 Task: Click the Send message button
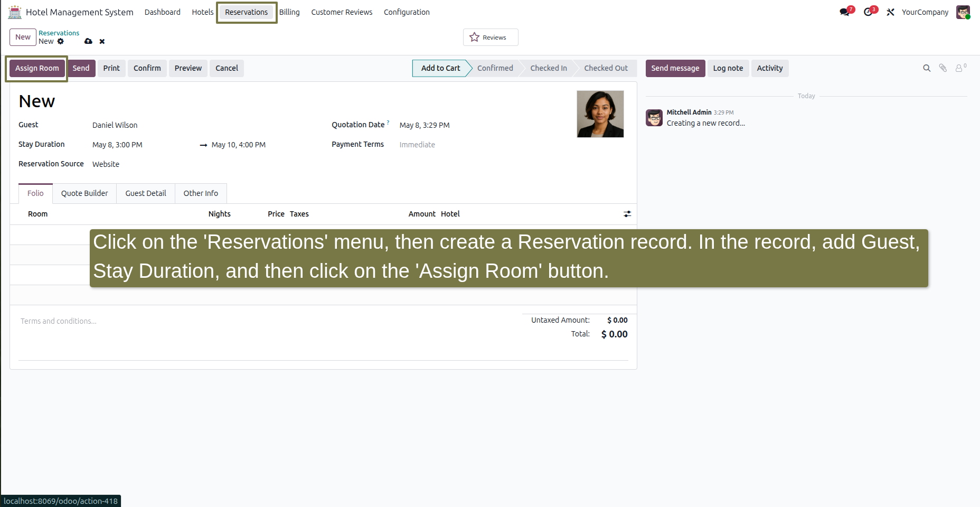pyautogui.click(x=675, y=68)
